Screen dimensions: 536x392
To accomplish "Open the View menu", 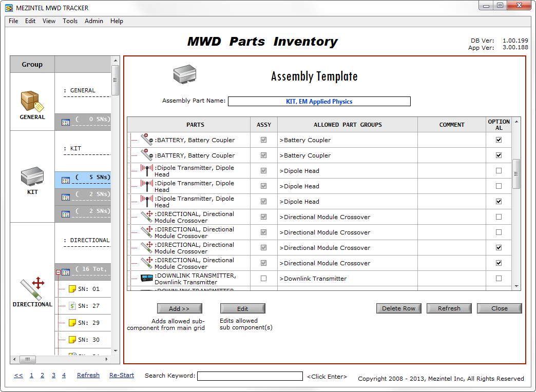I will click(x=49, y=21).
